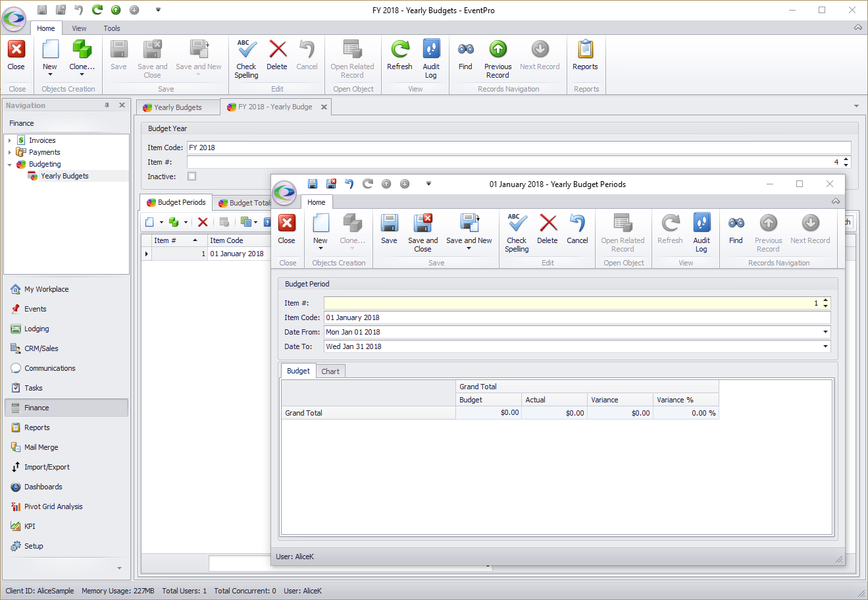Collapse the main window ribbon
The image size is (868, 600).
pos(857,28)
